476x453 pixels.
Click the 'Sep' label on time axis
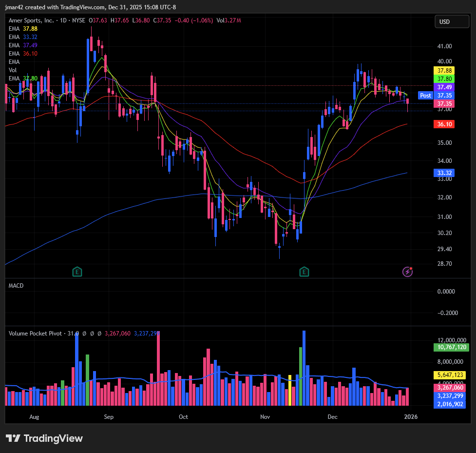coord(109,417)
